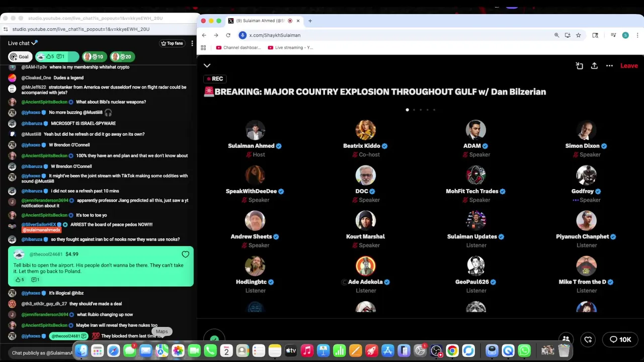The width and height of the screenshot is (644, 362).
Task: Open WhatsApp from the Dock
Action: [x=524, y=350]
